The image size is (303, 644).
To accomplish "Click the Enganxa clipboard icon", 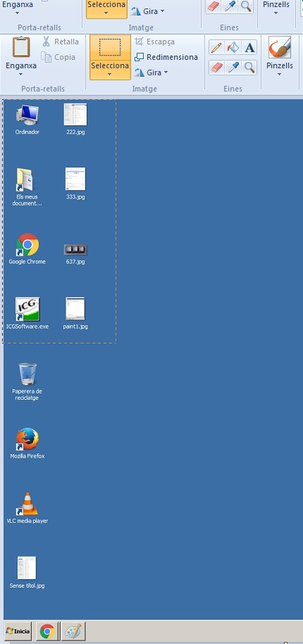I will pos(21,47).
